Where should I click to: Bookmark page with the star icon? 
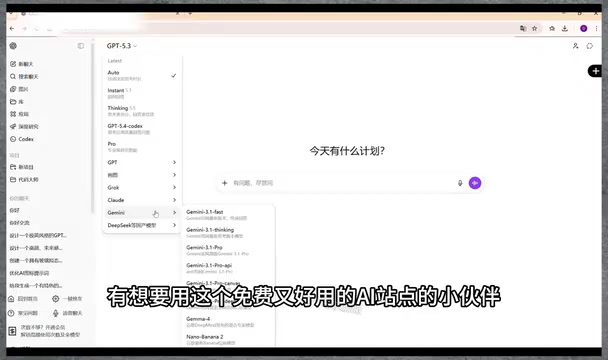(x=535, y=28)
